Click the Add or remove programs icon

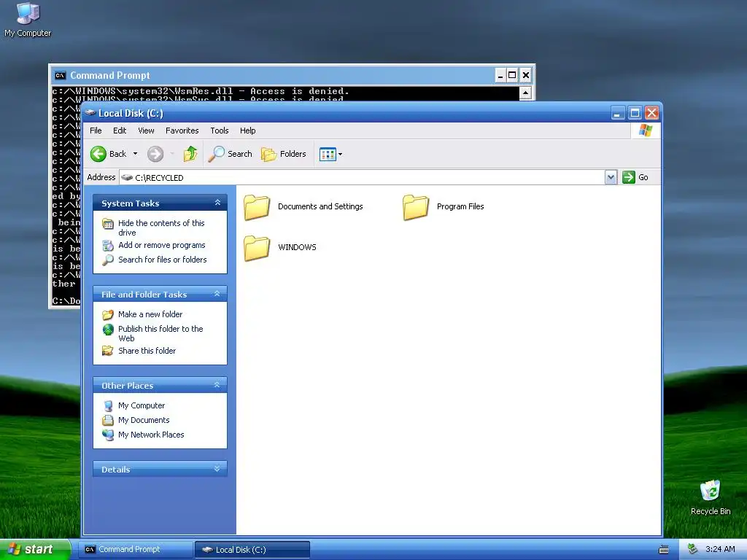tap(108, 245)
